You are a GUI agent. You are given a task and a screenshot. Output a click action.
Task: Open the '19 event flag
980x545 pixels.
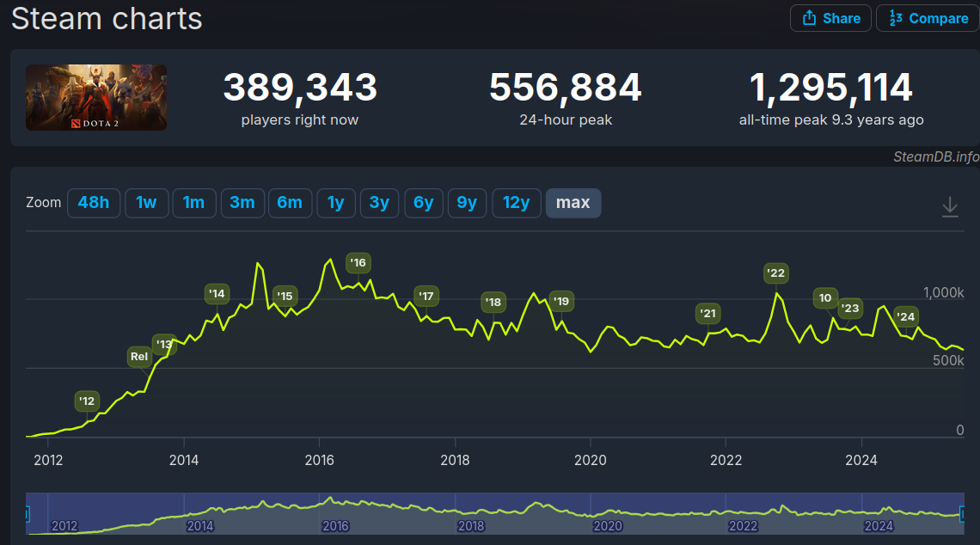pyautogui.click(x=561, y=301)
